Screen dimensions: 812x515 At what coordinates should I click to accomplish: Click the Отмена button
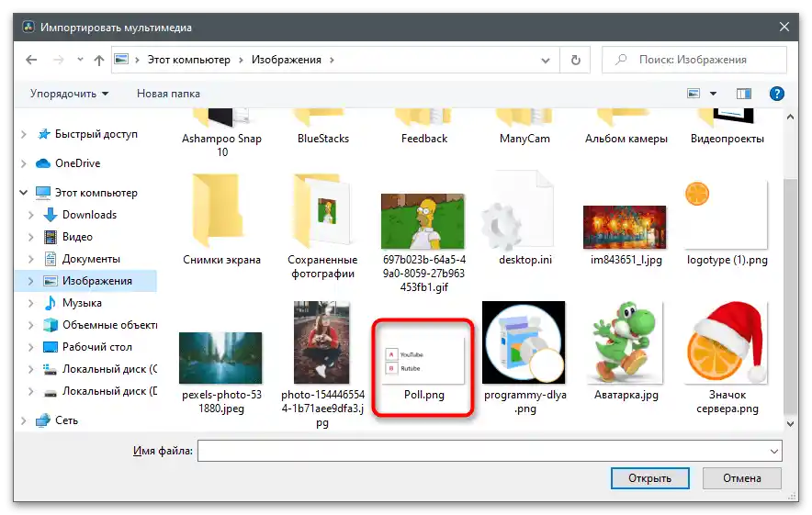coord(741,478)
